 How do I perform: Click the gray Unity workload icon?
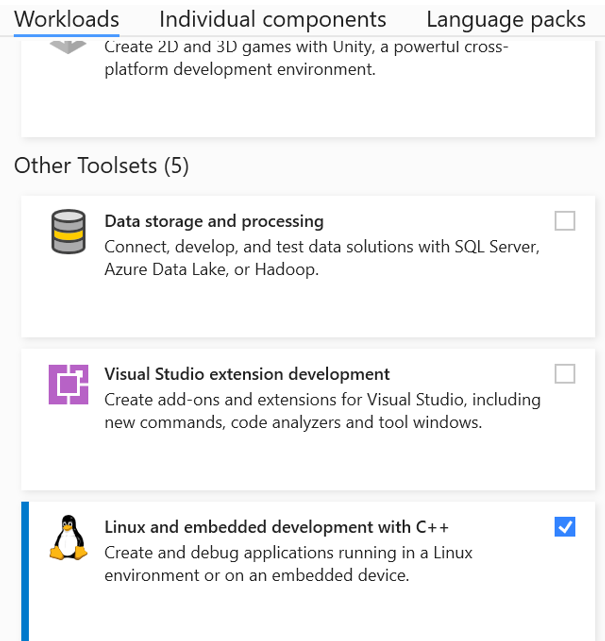(x=68, y=48)
